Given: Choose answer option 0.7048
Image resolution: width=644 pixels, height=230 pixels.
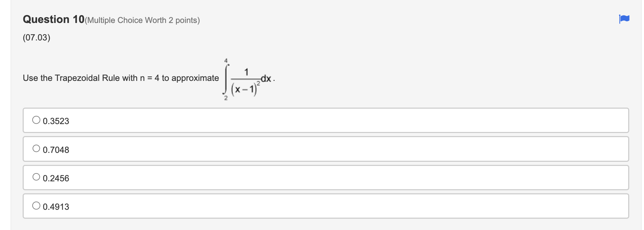Looking at the screenshot, I should coord(56,149).
